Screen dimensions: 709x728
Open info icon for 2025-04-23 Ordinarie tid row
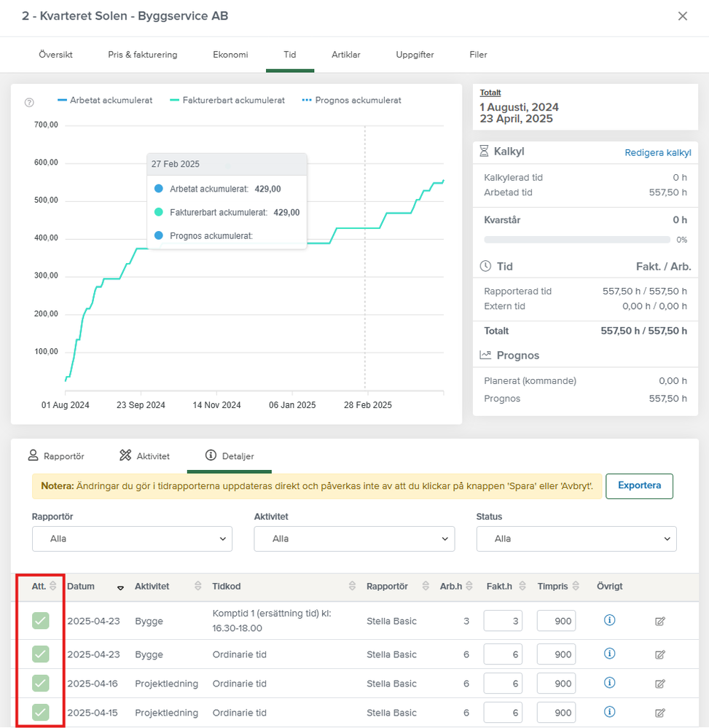609,654
